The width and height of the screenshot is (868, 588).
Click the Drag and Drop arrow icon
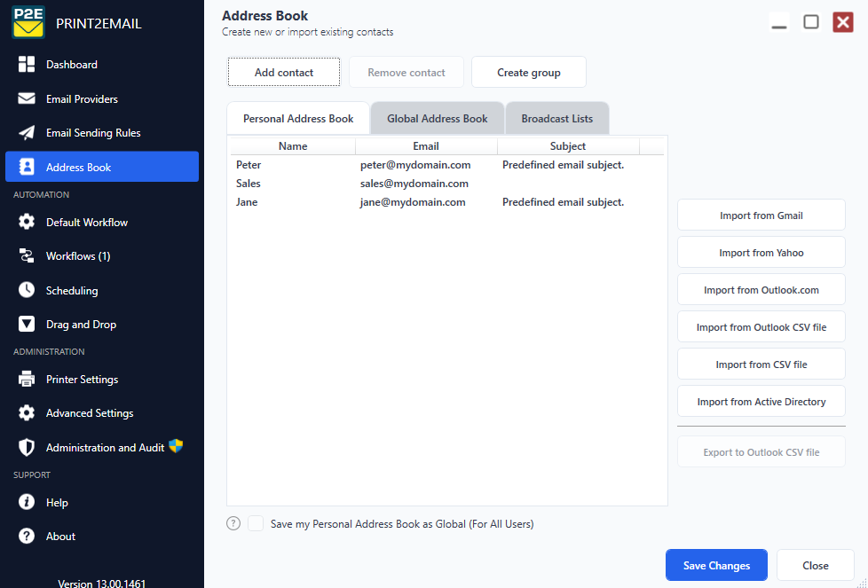pyautogui.click(x=26, y=324)
